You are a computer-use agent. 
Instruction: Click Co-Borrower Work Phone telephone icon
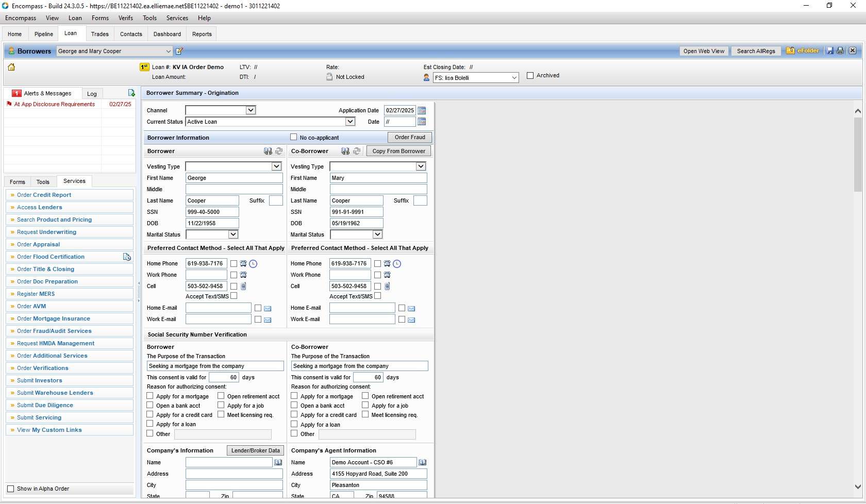click(387, 275)
